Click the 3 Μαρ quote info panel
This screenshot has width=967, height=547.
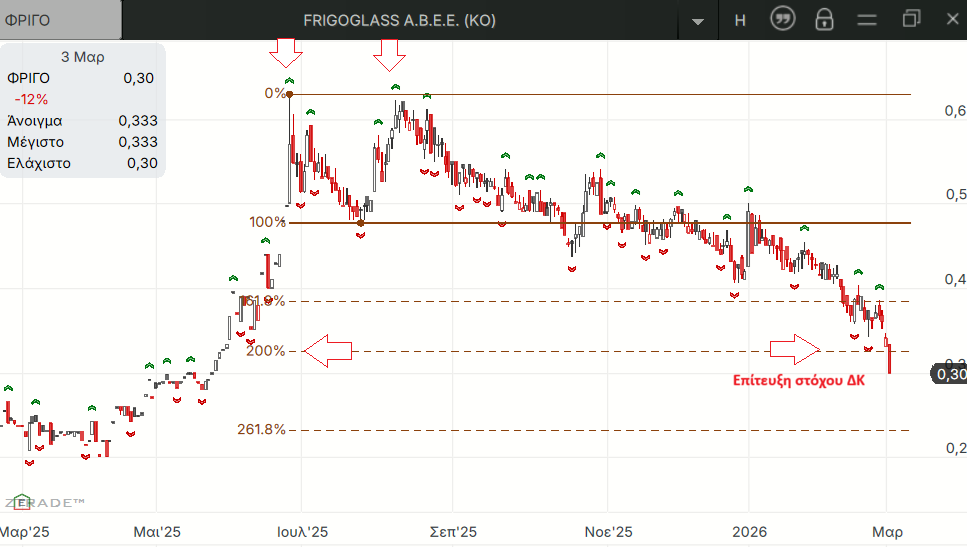coord(83,110)
